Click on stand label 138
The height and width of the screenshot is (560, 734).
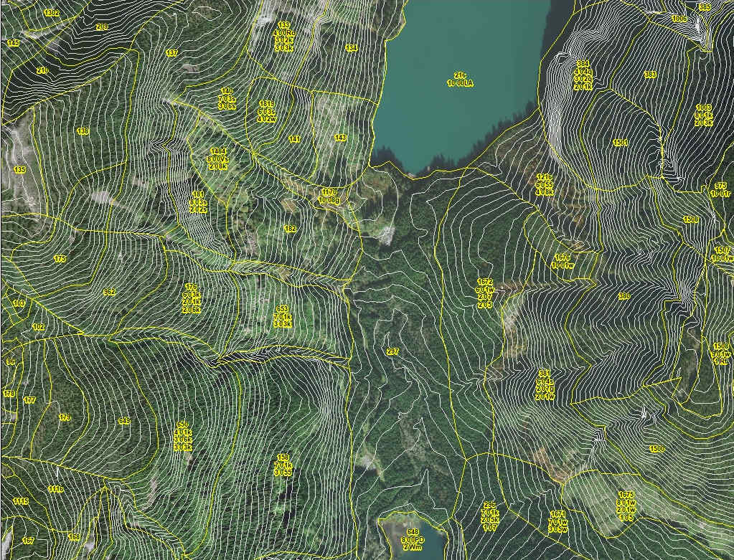[x=83, y=131]
